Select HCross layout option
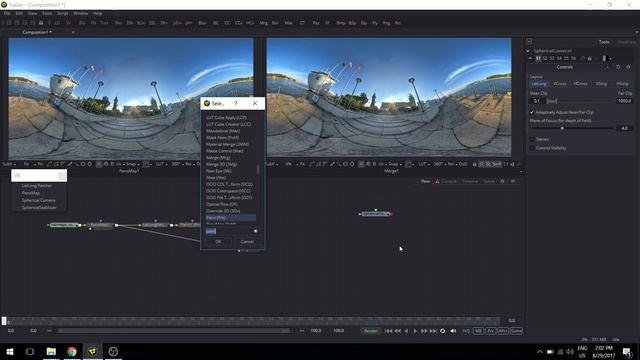Image resolution: width=640 pixels, height=360 pixels. tap(580, 84)
